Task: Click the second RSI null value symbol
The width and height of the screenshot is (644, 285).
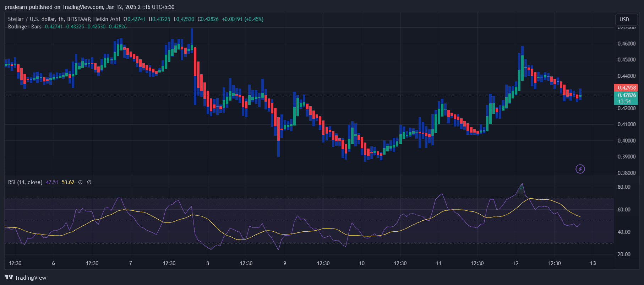Action: 89,182
